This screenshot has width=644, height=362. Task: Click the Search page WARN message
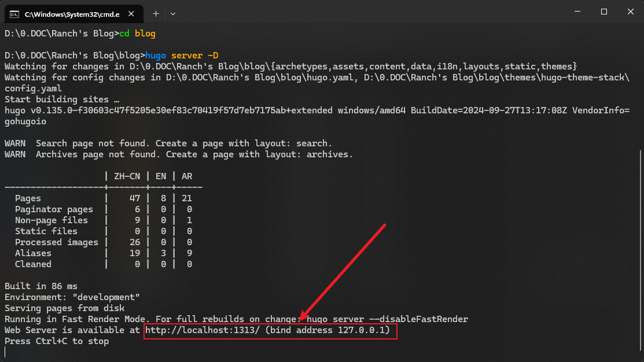(x=168, y=143)
